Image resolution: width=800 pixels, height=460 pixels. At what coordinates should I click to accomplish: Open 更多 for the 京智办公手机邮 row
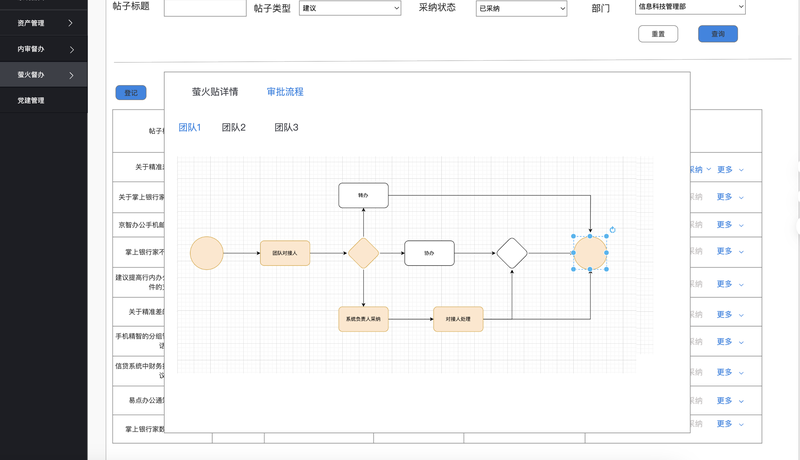tap(730, 224)
